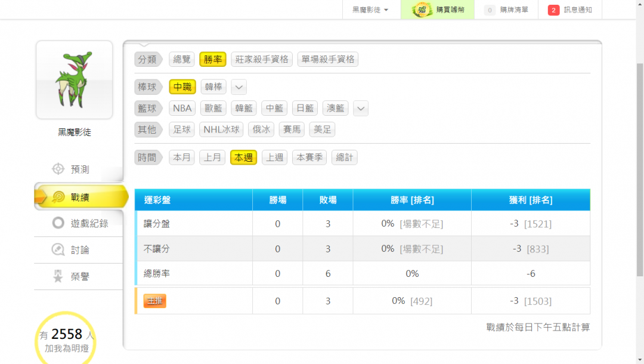This screenshot has width=644, height=364.
Task: Select the 勝率 category filter
Action: click(213, 59)
